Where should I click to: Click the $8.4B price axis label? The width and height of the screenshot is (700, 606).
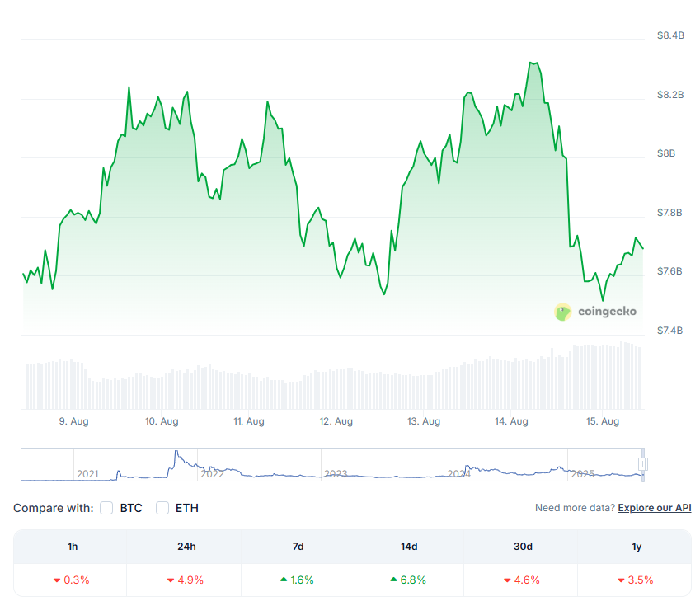point(670,35)
